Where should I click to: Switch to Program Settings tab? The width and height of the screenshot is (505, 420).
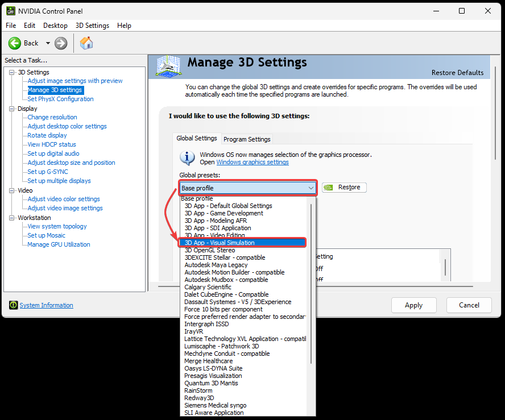(x=247, y=139)
